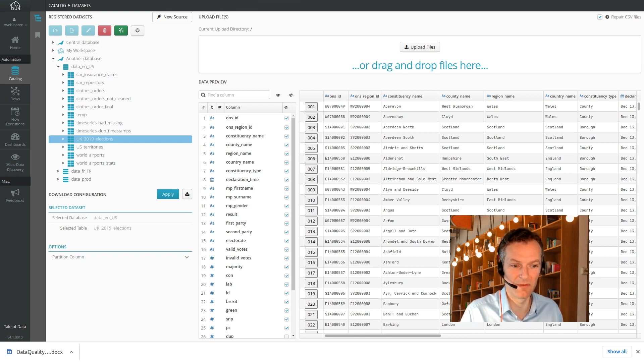Viewport: 644px width, 362px height.
Task: Go to Home in sidebar
Action: (15, 43)
